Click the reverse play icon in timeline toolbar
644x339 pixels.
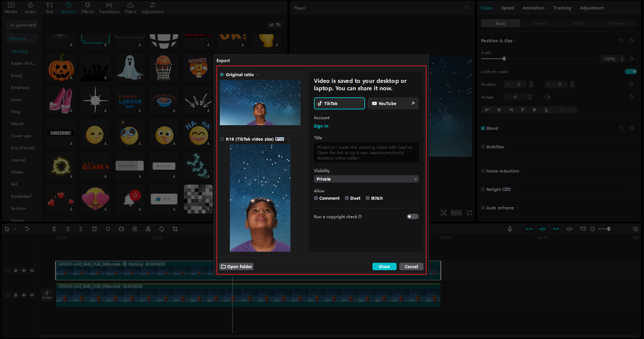click(135, 229)
